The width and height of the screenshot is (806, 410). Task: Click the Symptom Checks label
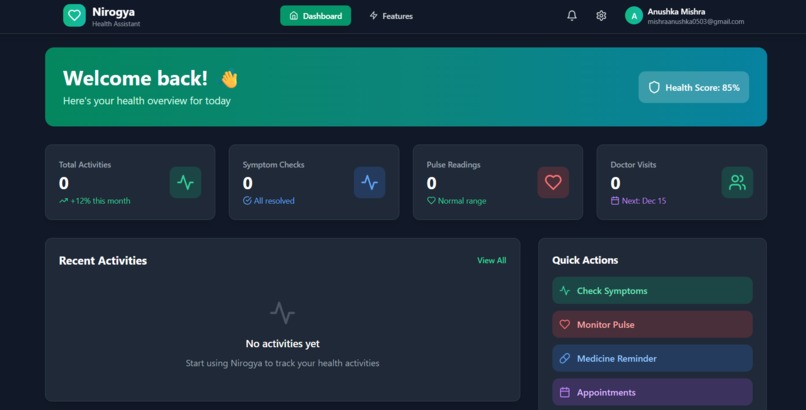pyautogui.click(x=273, y=165)
